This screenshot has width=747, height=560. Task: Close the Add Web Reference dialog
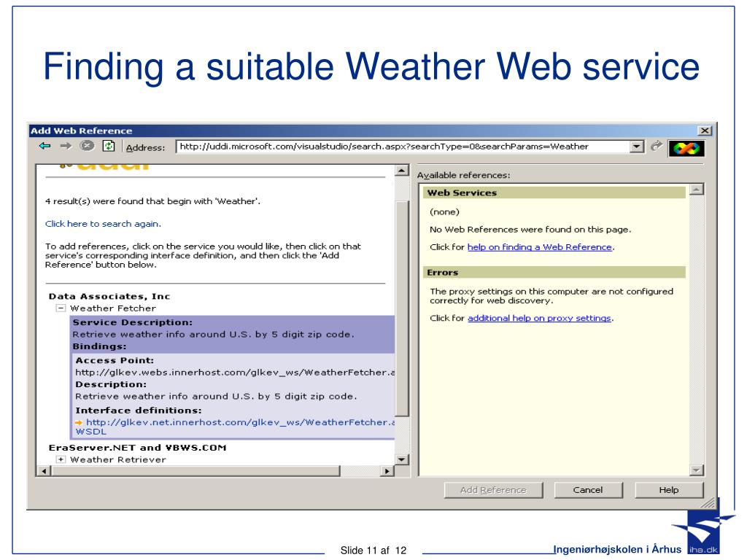(x=705, y=131)
